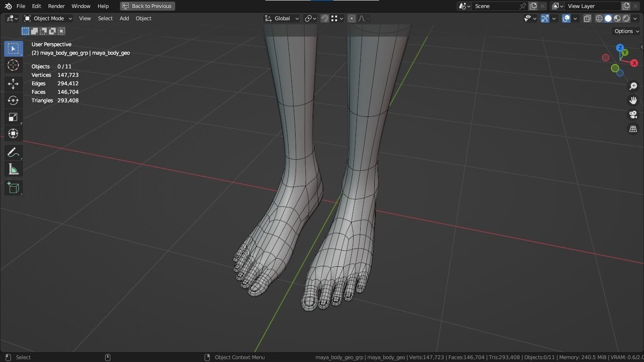Set selection mode to intersect
Viewport: 644px width, 362px height.
pos(61,31)
